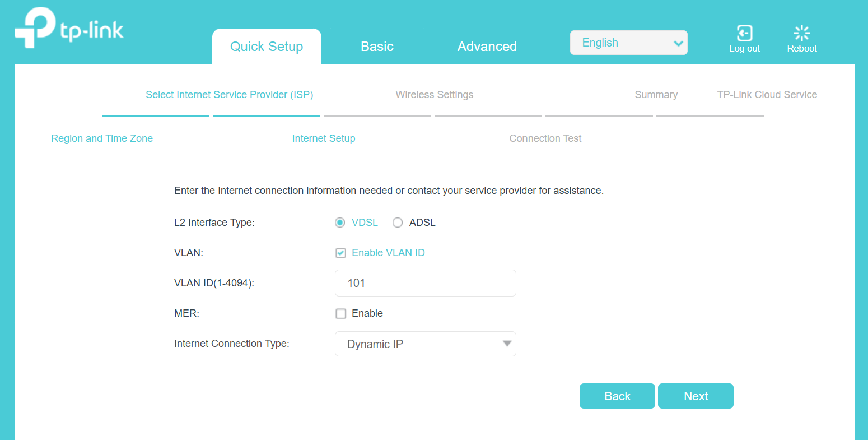Viewport: 868px width, 440px height.
Task: Click the Wireless Settings step label
Action: pyautogui.click(x=435, y=94)
